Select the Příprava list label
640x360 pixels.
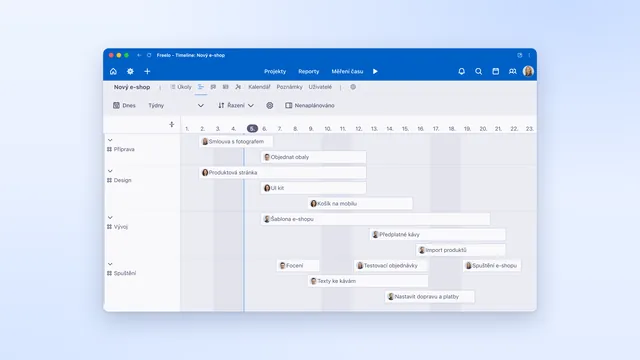pyautogui.click(x=124, y=149)
